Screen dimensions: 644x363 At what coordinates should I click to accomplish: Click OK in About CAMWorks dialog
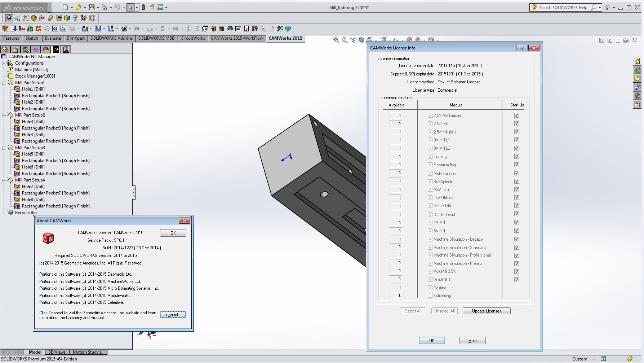[x=173, y=233]
